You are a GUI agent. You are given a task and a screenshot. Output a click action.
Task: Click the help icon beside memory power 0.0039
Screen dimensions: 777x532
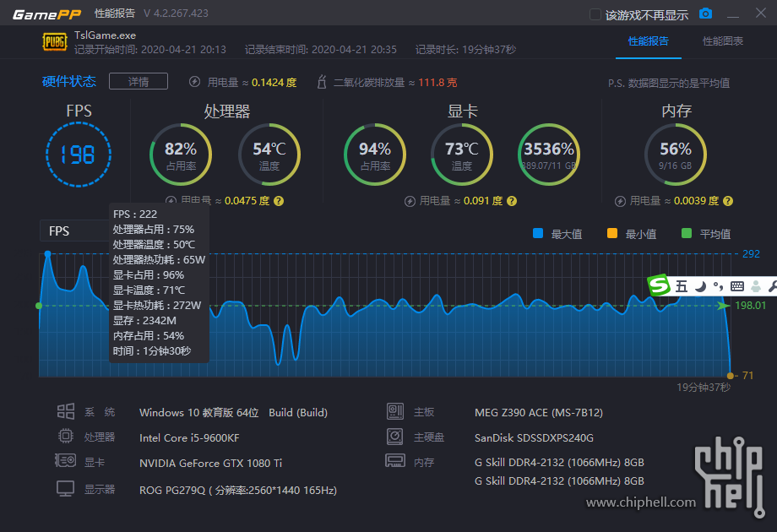click(728, 201)
